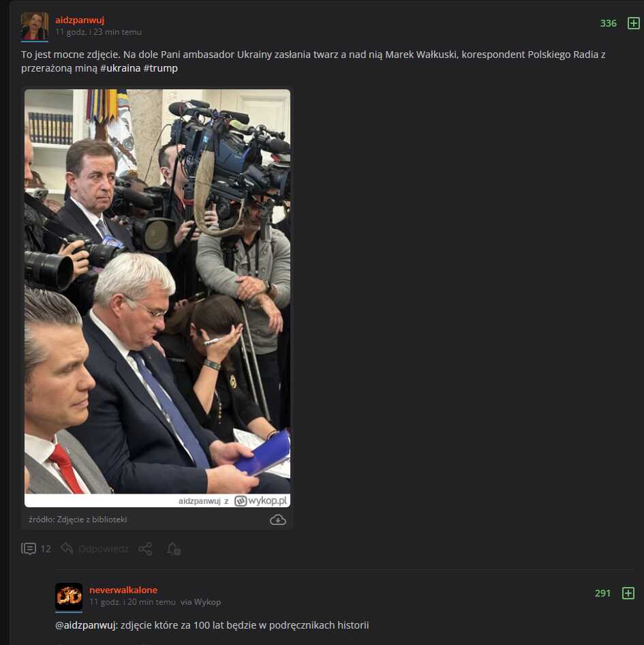Viewport: 644px width, 645px height.
Task: Click the 291 vote count on the comment
Action: 602,594
